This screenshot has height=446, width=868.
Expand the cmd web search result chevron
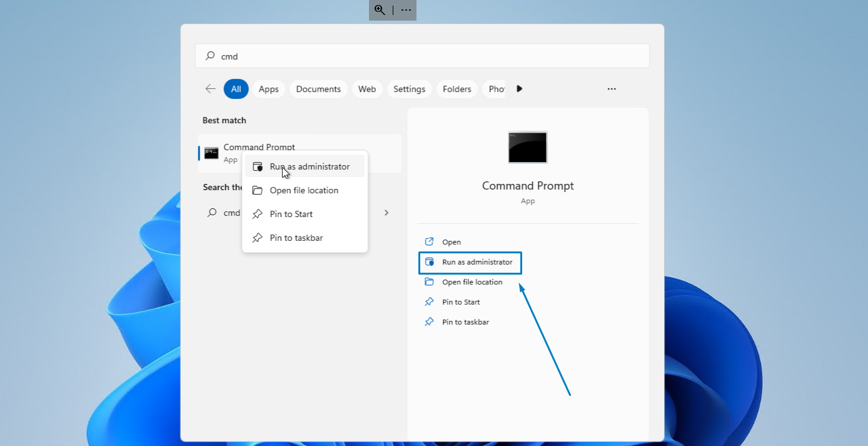click(x=386, y=213)
